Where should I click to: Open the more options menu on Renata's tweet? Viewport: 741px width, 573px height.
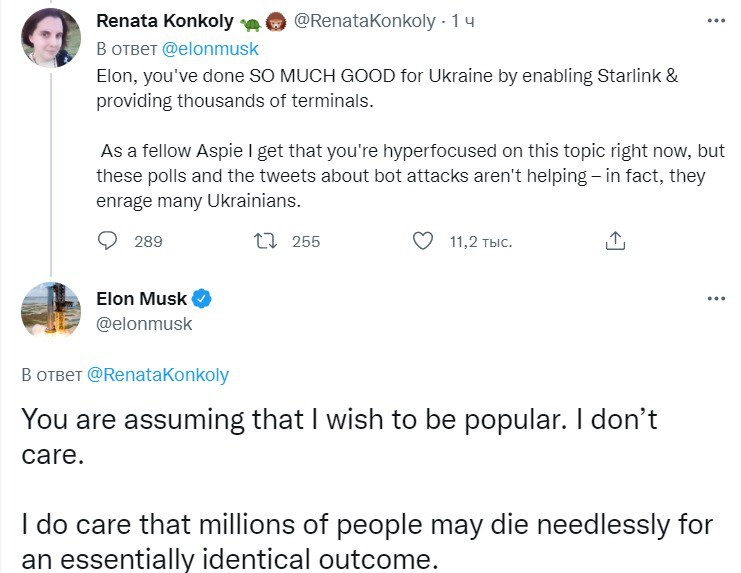[x=716, y=21]
